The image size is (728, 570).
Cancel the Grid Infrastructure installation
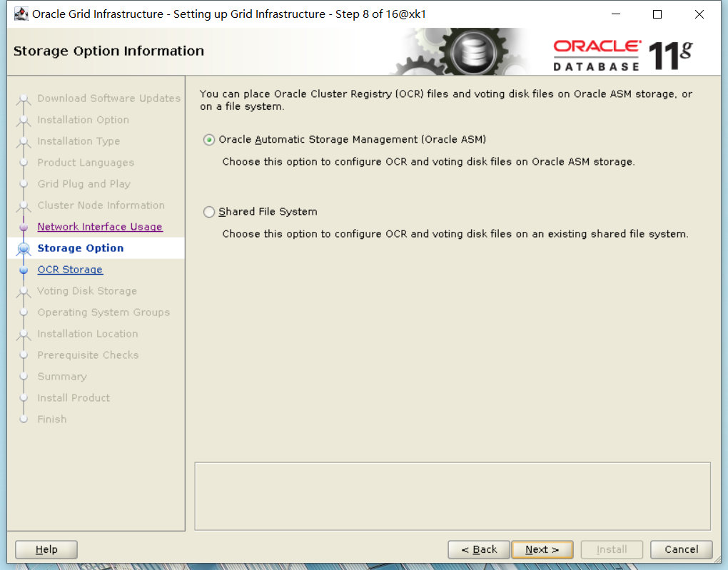pyautogui.click(x=681, y=549)
